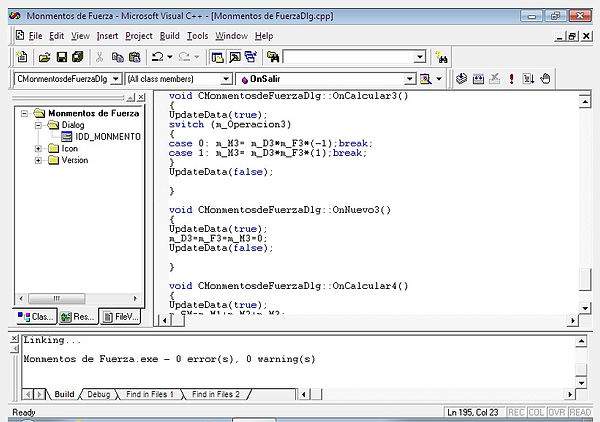Click output pane scroll down arrow
This screenshot has height=422, width=600.
[582, 383]
